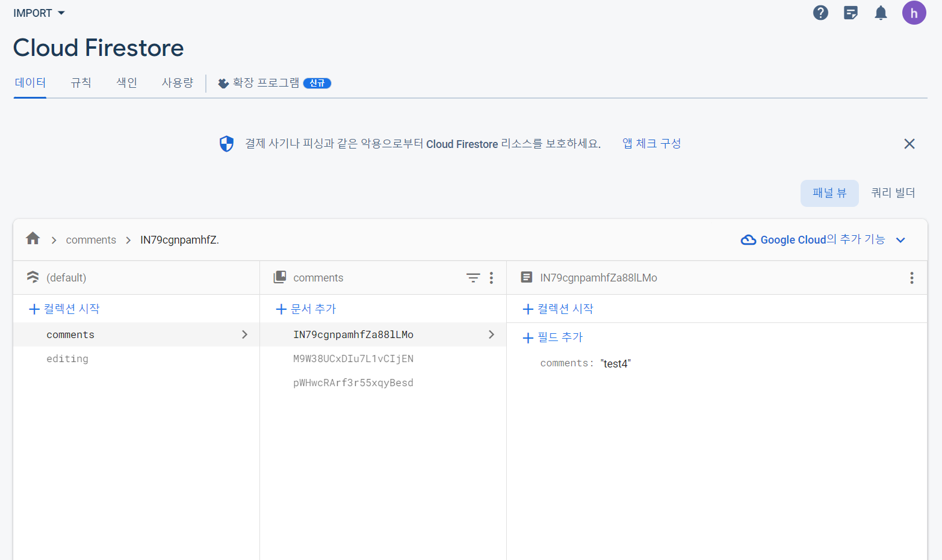This screenshot has width=942, height=560.
Task: Select the 패널 뷰 mode
Action: tap(829, 192)
